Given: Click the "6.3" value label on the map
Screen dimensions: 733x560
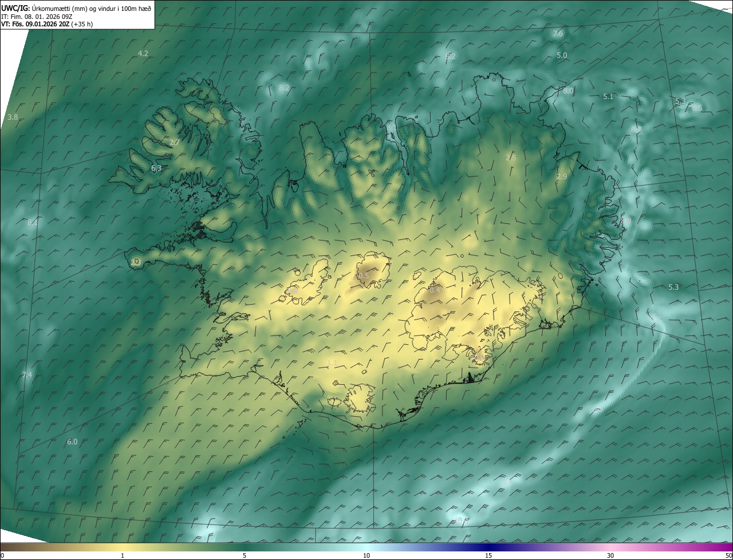Looking at the screenshot, I should coord(156,168).
